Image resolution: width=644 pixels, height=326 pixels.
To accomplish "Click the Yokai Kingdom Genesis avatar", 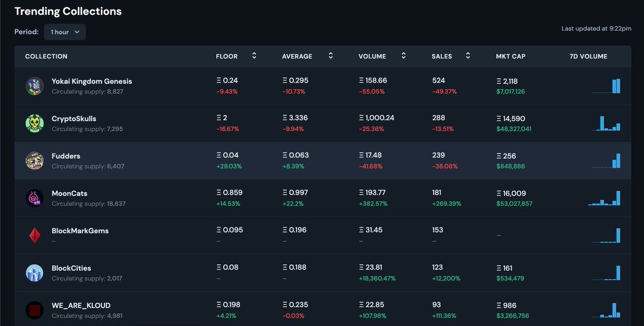I will 34,86.
